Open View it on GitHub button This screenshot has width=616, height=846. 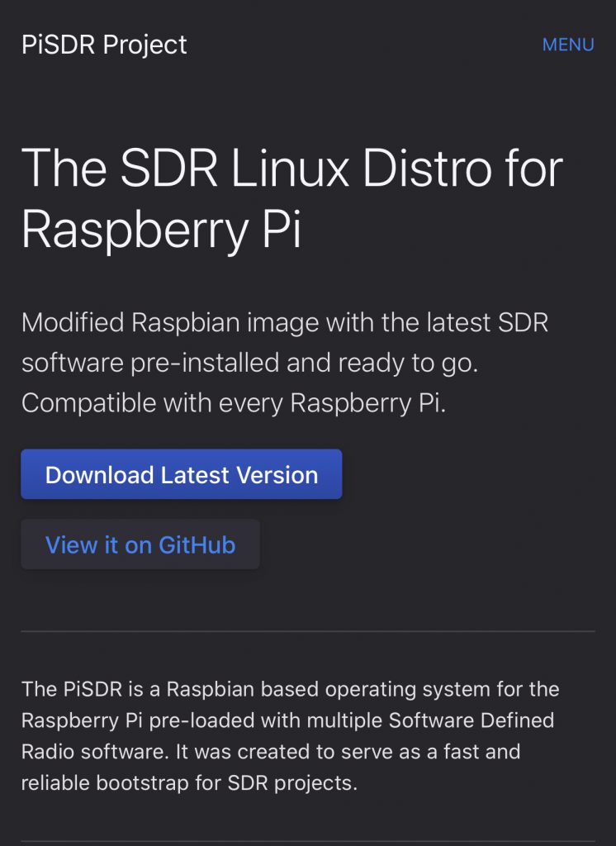point(140,544)
